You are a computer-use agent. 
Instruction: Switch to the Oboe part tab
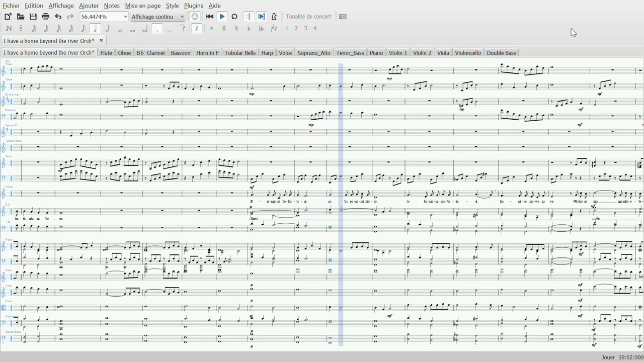(x=124, y=53)
